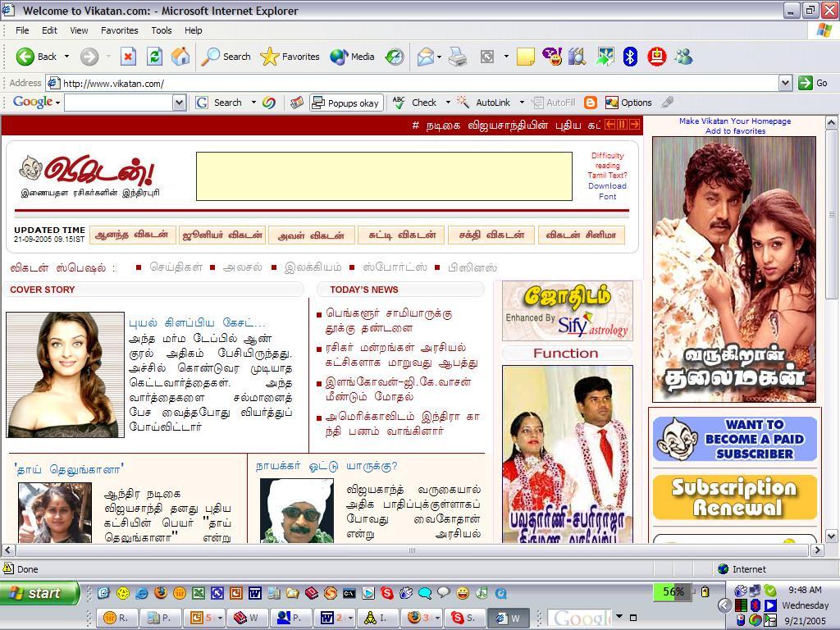Image resolution: width=840 pixels, height=630 pixels.
Task: Click the Print icon in the toolbar
Action: (458, 57)
